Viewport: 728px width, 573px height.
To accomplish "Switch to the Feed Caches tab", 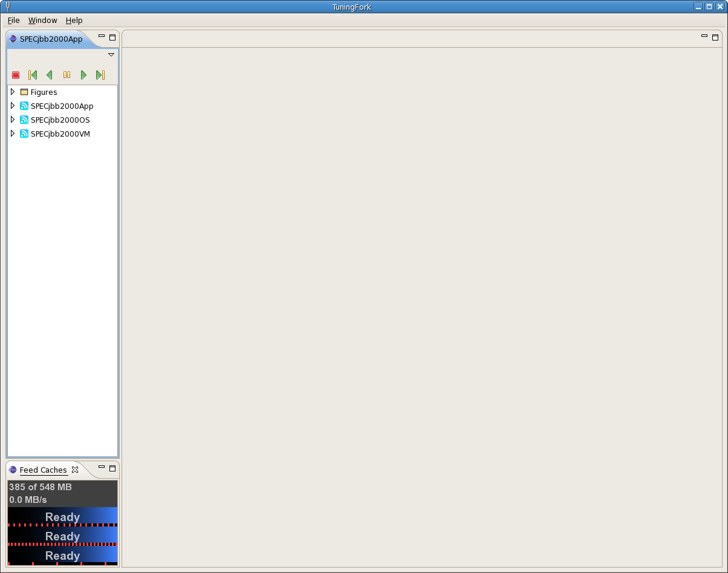I will click(43, 470).
